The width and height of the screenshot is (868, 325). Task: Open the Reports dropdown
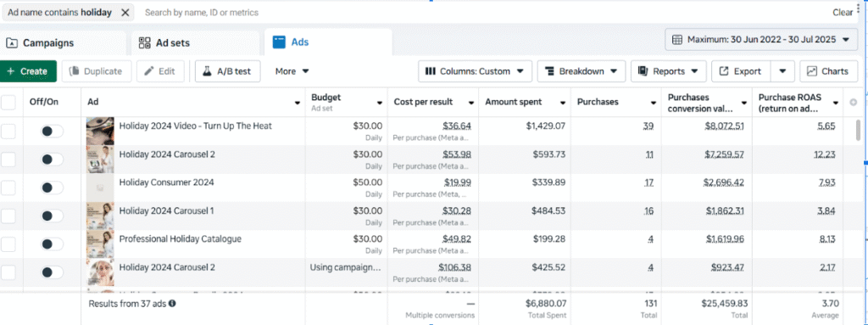tap(669, 71)
